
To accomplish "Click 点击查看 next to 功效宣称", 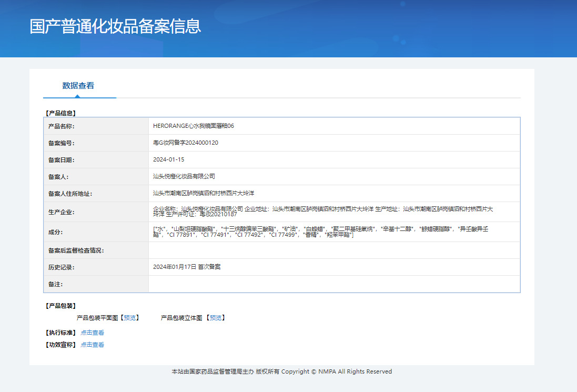I will click(93, 345).
